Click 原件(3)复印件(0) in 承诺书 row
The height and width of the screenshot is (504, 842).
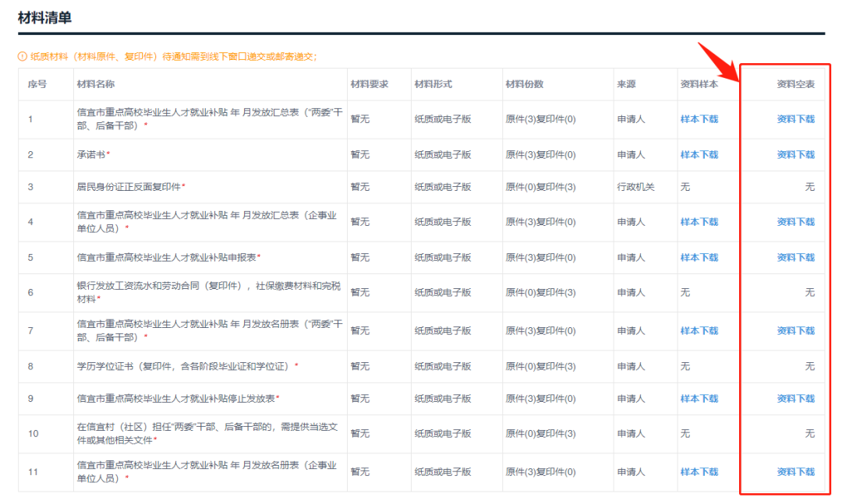pyautogui.click(x=541, y=154)
